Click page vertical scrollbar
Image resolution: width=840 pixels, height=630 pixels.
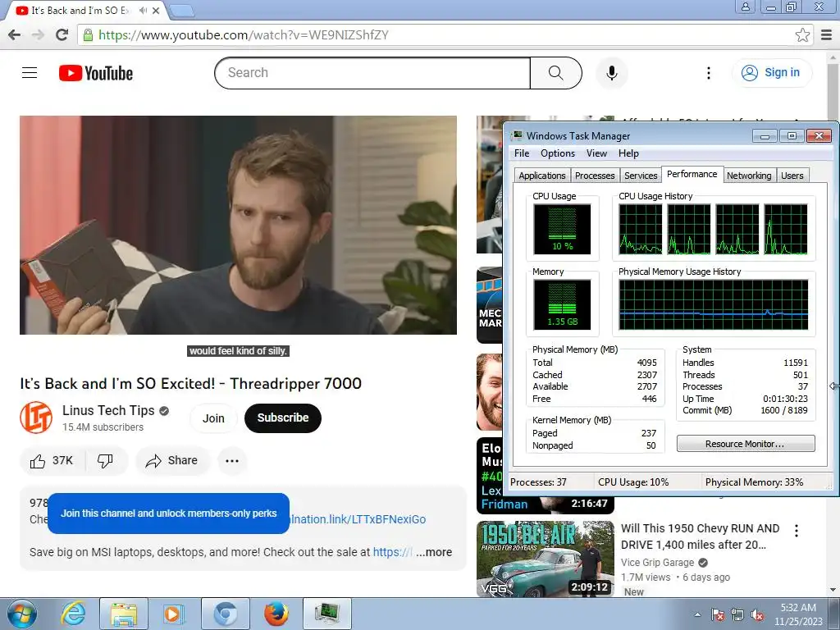pos(833,322)
